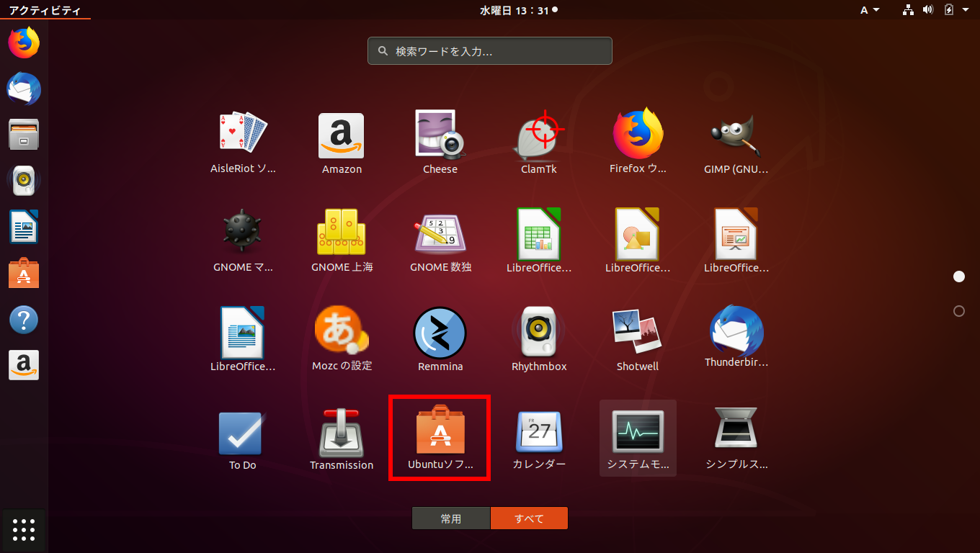Launch Remmina remote desktop client
Image resolution: width=980 pixels, height=553 pixels.
coord(440,339)
